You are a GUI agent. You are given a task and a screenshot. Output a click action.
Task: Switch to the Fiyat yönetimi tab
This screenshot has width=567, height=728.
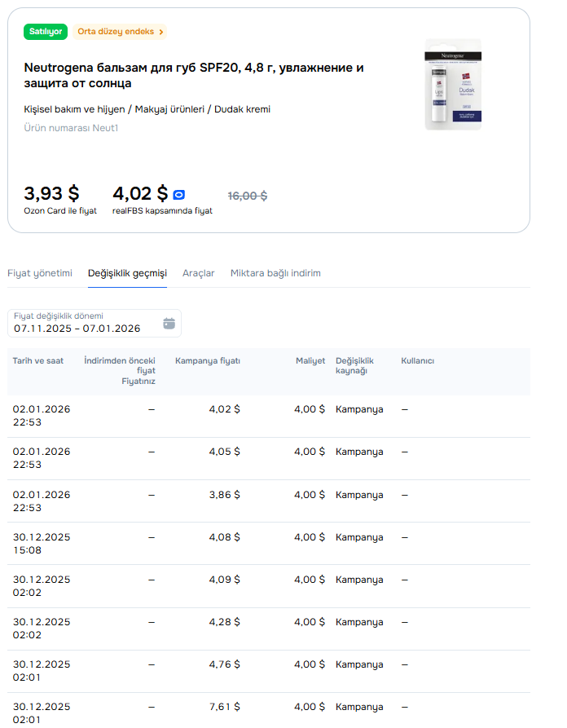click(40, 273)
